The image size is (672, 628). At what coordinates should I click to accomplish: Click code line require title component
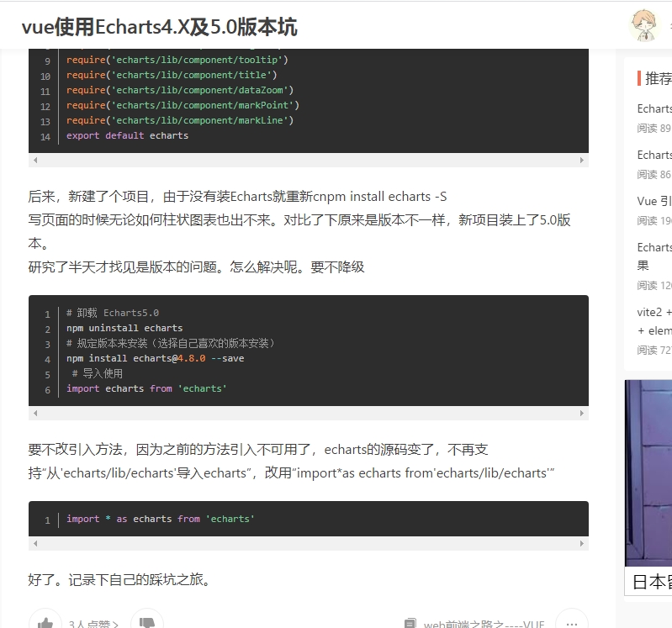coord(172,76)
